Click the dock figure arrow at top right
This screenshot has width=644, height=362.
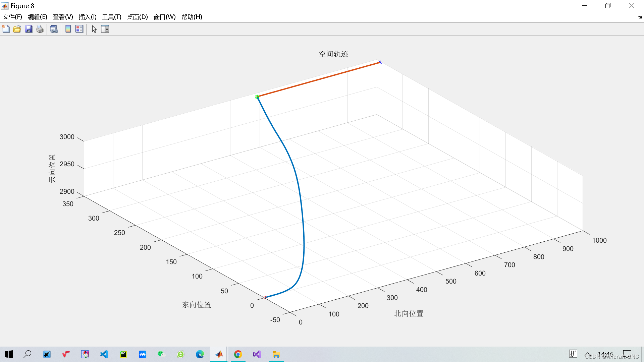[640, 17]
